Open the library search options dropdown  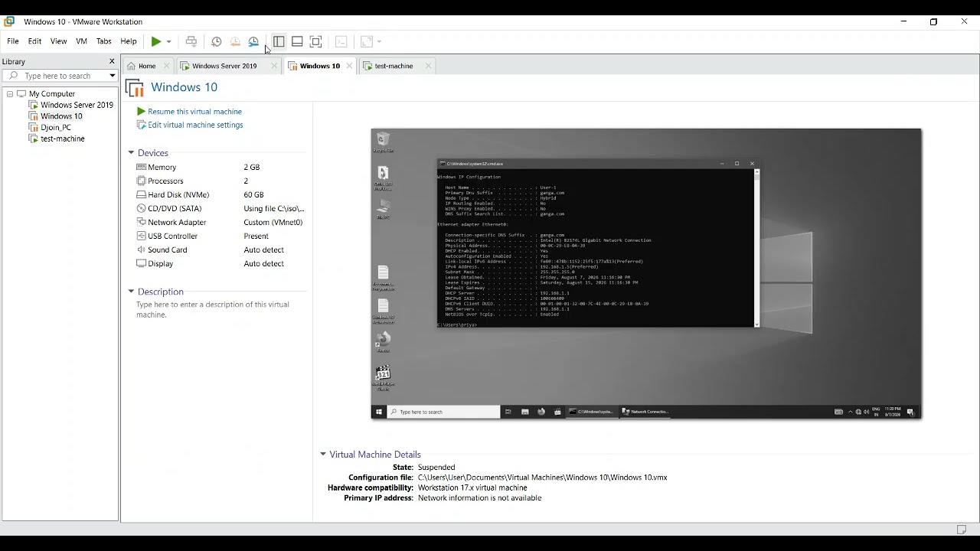tap(113, 76)
